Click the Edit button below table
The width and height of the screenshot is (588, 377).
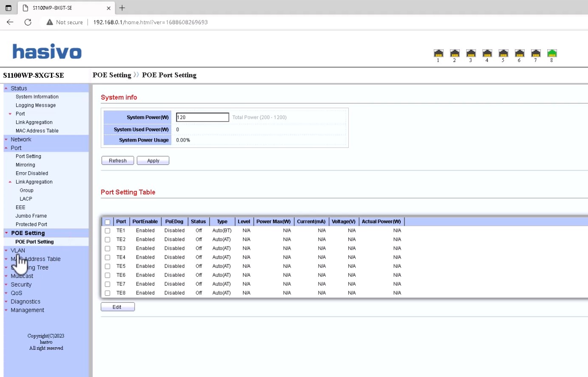pos(117,307)
